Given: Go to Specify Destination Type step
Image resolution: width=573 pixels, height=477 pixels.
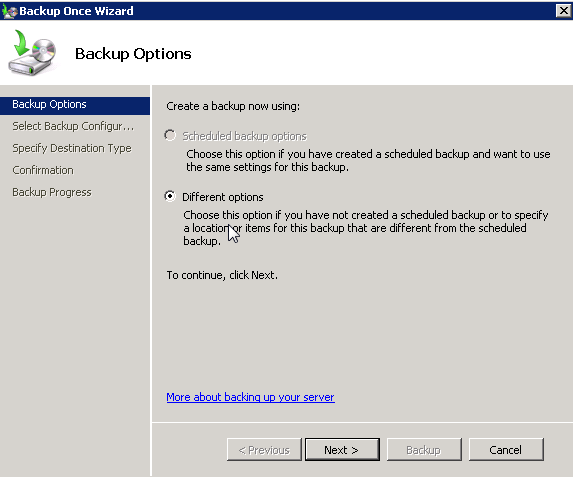Looking at the screenshot, I should pos(72,148).
